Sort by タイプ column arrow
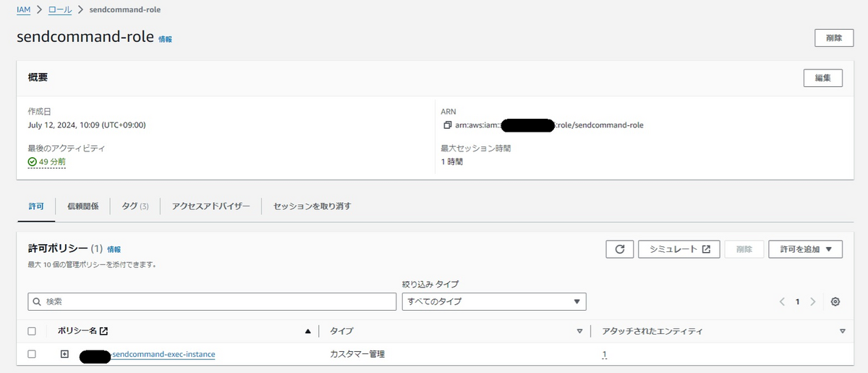 coord(579,332)
